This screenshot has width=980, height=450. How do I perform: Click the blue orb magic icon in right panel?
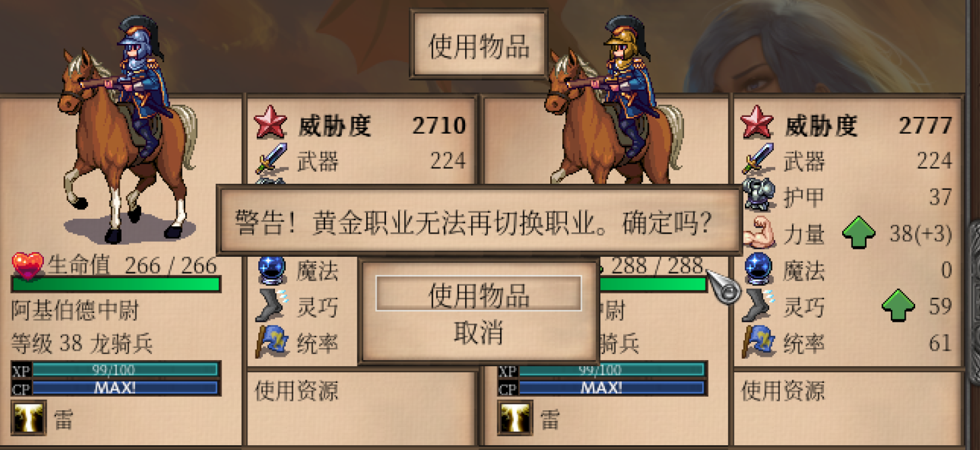click(x=757, y=270)
